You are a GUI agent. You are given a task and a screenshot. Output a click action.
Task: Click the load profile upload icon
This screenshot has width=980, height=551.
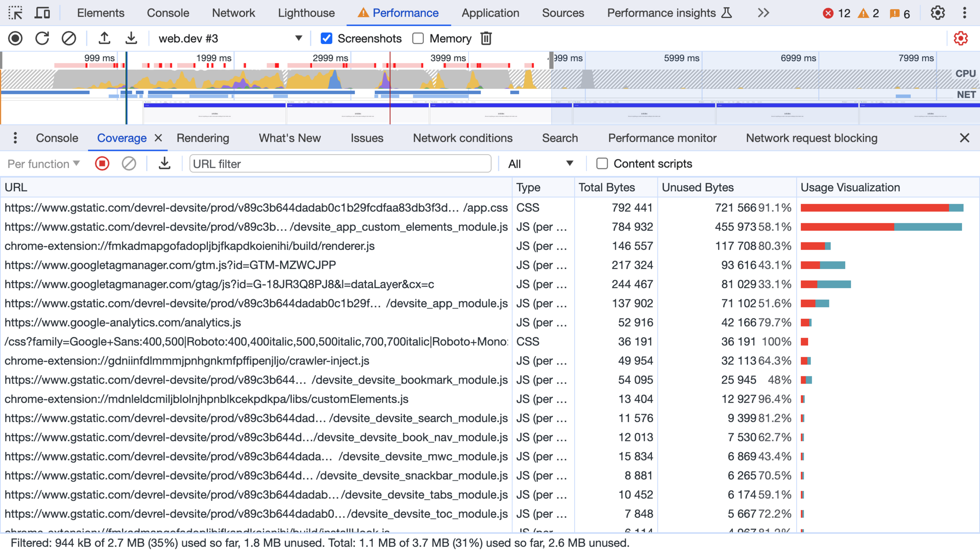pos(104,38)
